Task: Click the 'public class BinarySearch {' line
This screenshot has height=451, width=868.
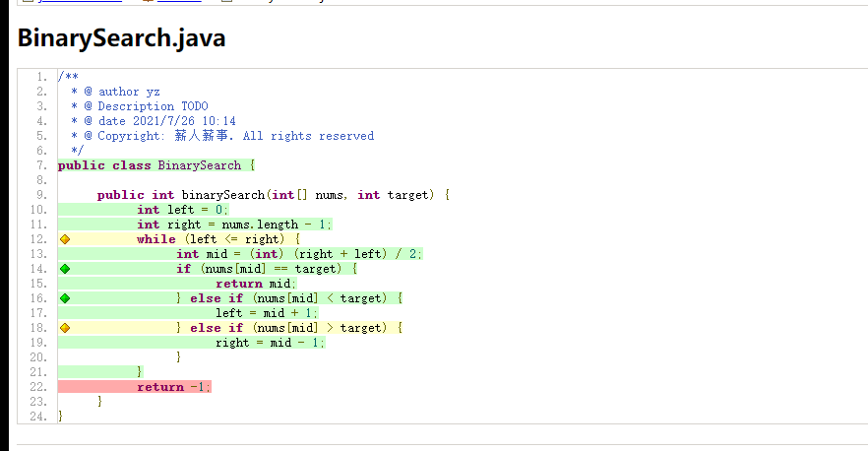Action: [156, 165]
